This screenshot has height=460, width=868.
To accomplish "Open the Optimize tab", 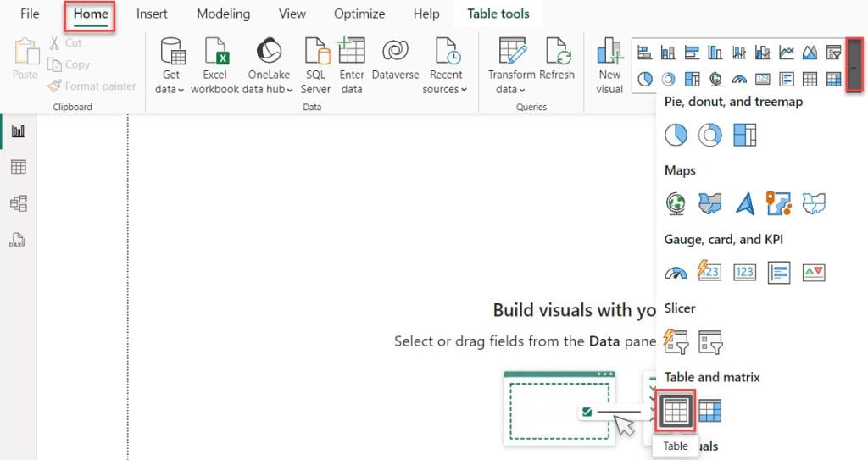I will click(359, 14).
